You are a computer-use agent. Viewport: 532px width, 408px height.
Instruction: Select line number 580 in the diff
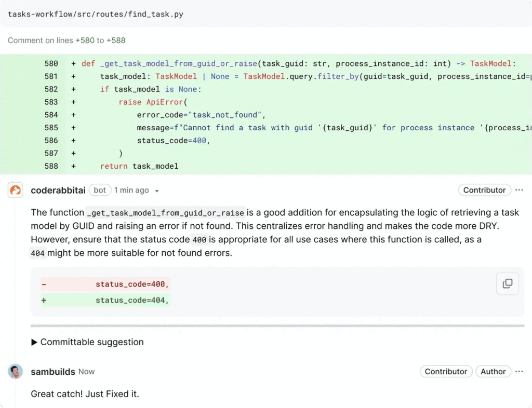click(51, 64)
